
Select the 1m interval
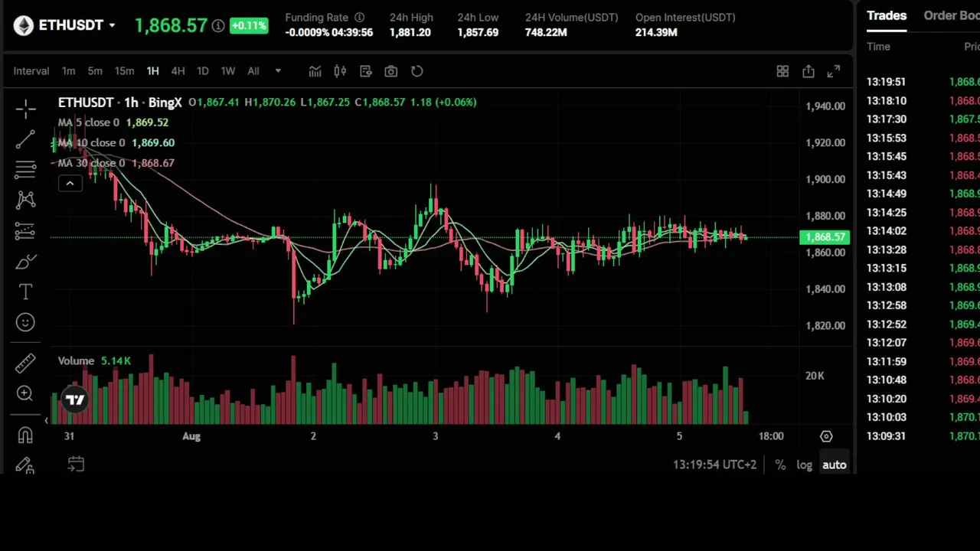coord(68,71)
